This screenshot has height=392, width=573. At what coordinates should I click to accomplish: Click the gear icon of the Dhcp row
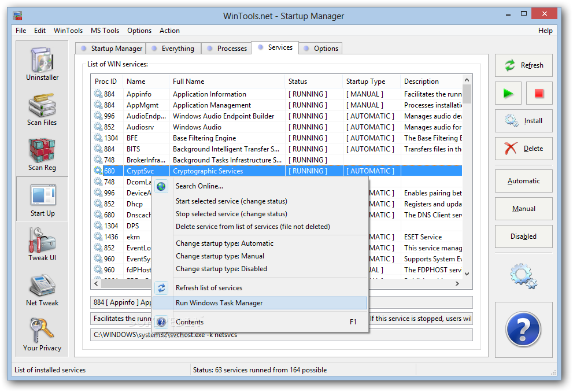[98, 204]
